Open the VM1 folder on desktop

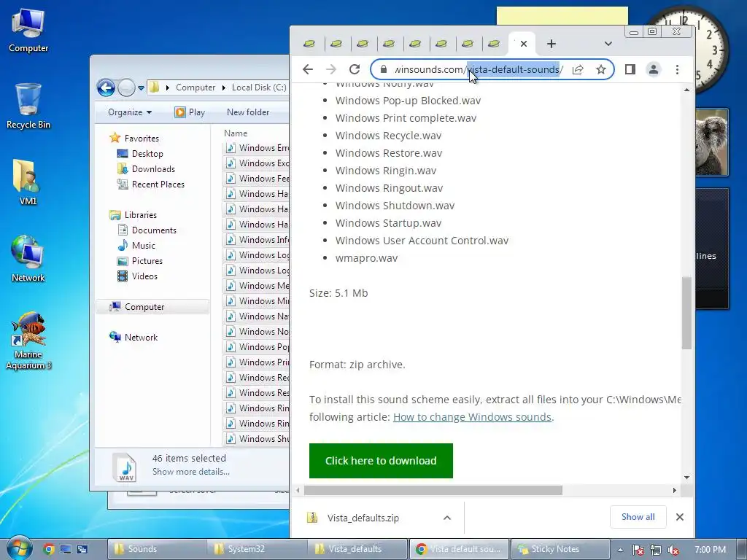pyautogui.click(x=28, y=182)
